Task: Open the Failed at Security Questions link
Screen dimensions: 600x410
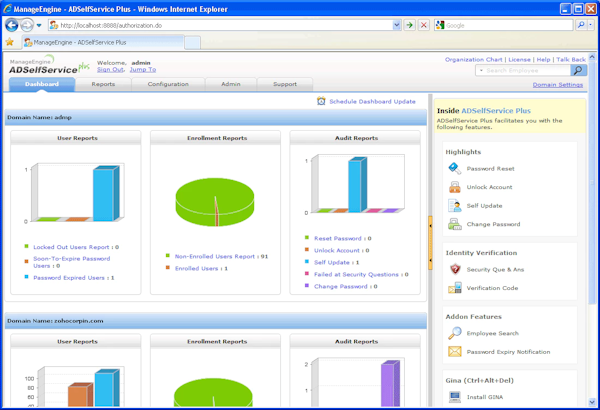Action: (x=356, y=274)
